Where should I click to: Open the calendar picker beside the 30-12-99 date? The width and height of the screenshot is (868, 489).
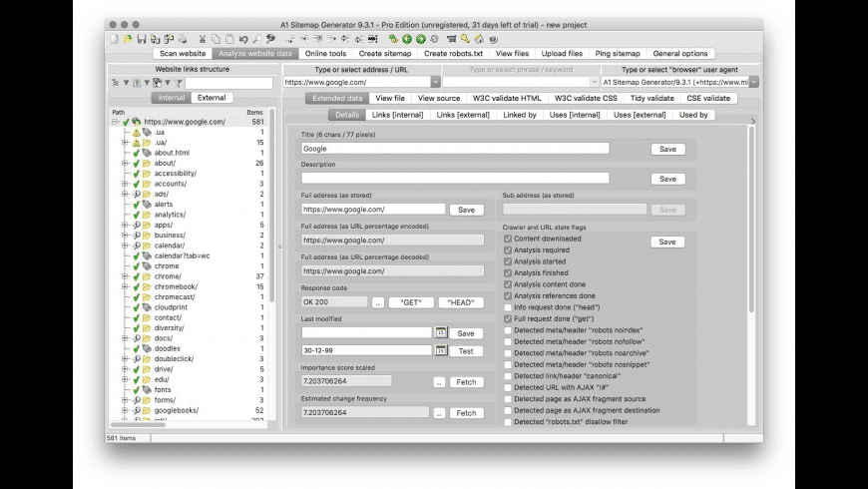click(x=441, y=350)
